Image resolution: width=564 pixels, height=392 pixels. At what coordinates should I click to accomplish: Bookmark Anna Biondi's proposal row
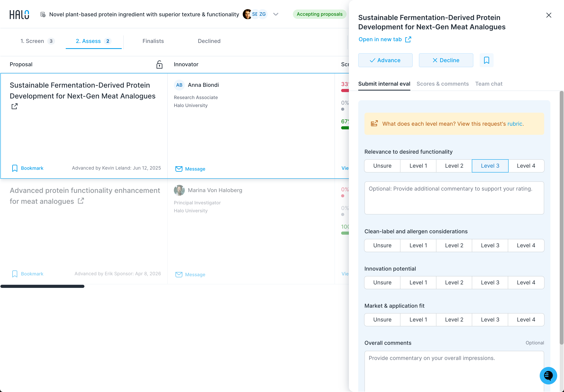[27, 168]
